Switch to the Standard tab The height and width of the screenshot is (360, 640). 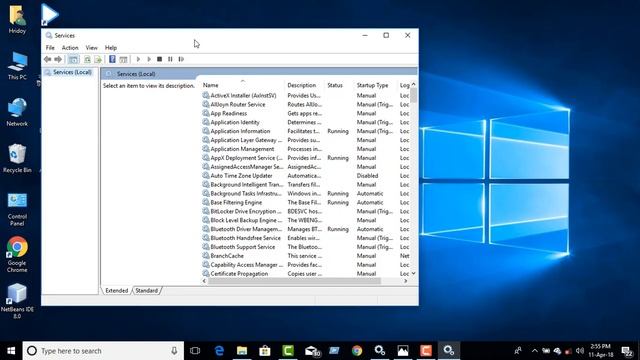[147, 291]
